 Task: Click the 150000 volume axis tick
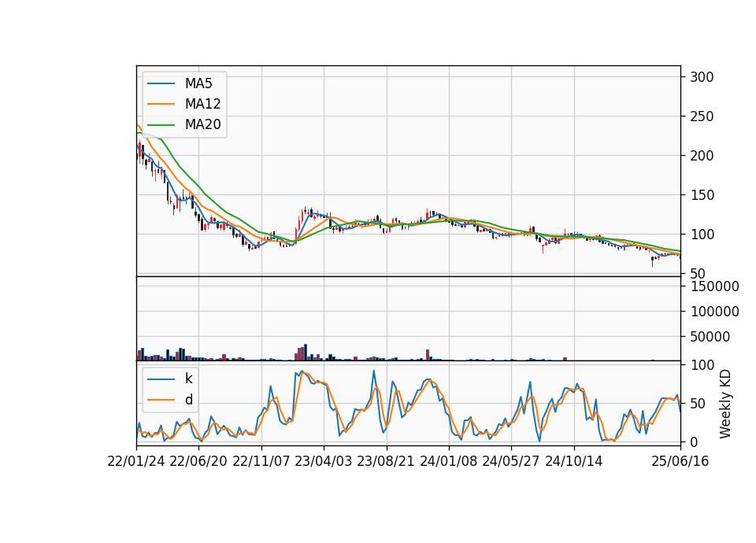click(714, 286)
